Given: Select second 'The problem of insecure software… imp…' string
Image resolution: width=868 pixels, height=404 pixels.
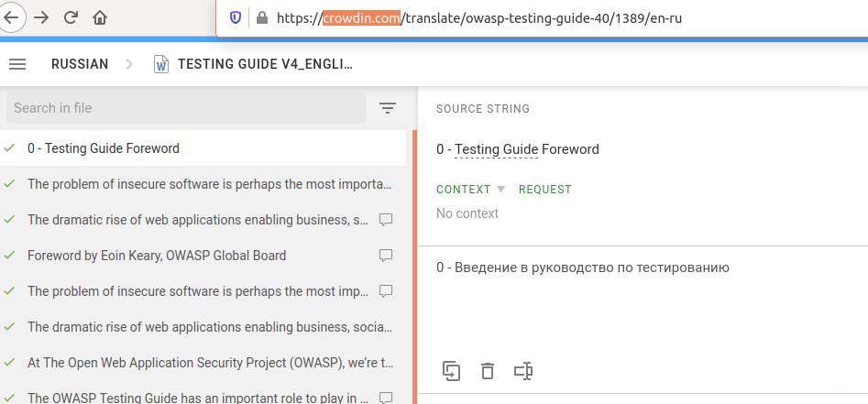Looking at the screenshot, I should [x=203, y=291].
